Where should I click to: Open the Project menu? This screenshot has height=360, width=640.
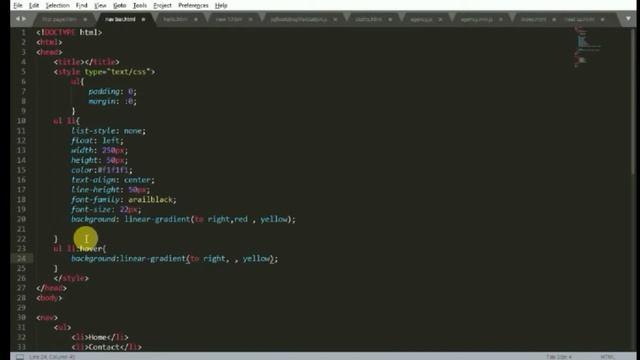coord(162,5)
